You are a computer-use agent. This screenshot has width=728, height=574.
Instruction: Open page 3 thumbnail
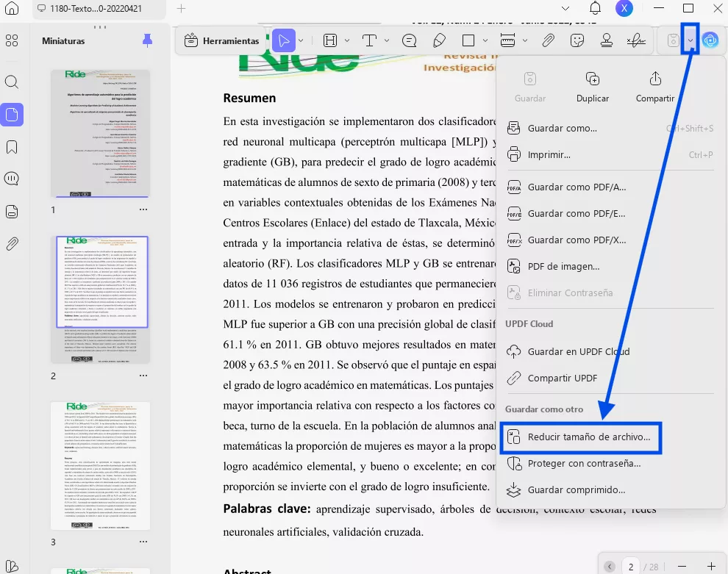pyautogui.click(x=100, y=466)
